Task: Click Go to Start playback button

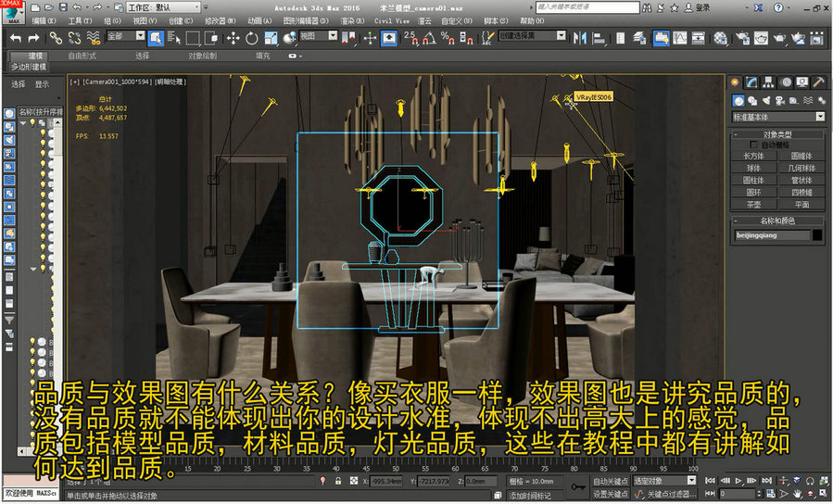Action: (x=710, y=481)
